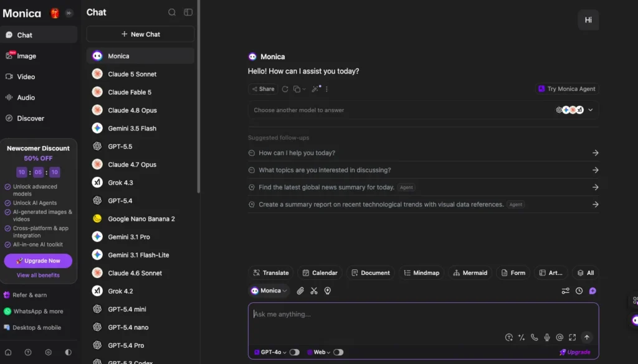The height and width of the screenshot is (364, 638).
Task: Click the Upgrade Now button
Action: click(x=38, y=261)
